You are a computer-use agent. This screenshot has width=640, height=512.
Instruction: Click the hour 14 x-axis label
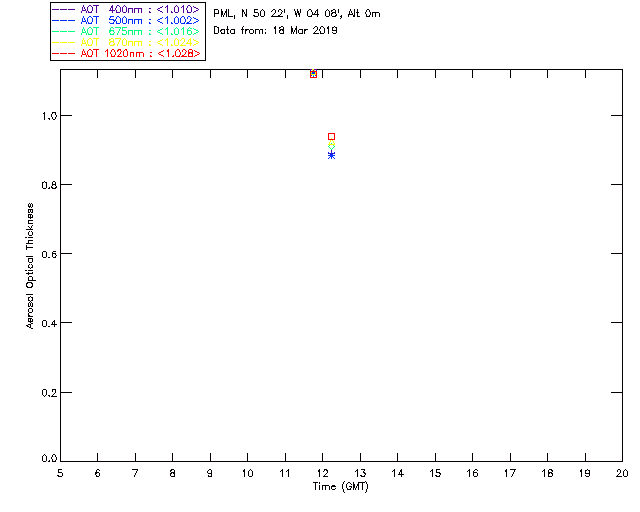tap(398, 473)
